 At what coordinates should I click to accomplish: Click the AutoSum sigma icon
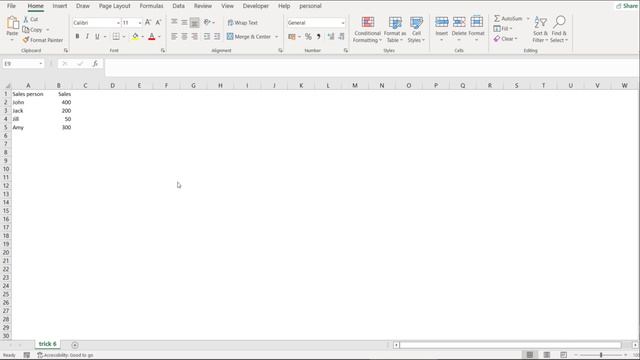497,19
